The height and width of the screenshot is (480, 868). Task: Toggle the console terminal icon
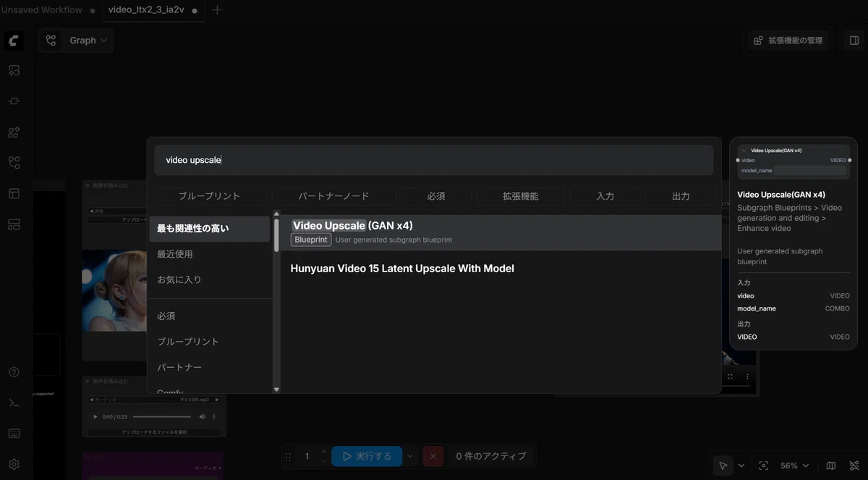[x=14, y=403]
